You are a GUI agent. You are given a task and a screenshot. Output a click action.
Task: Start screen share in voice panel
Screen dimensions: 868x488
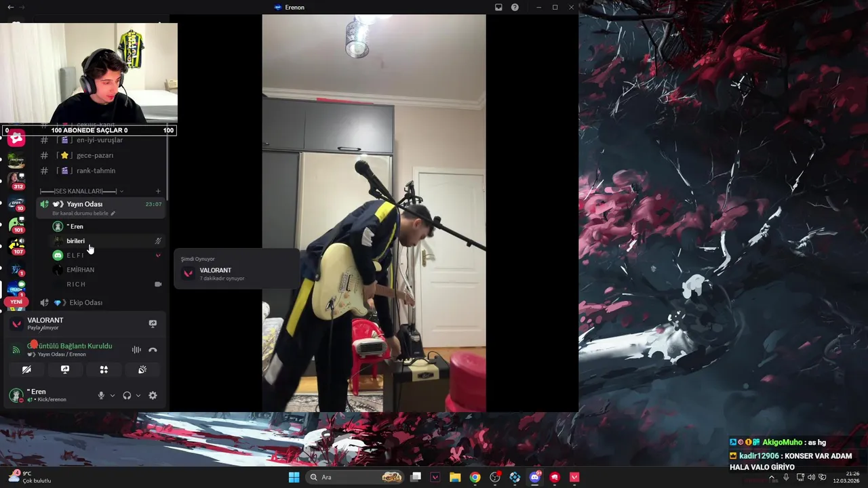tap(65, 369)
